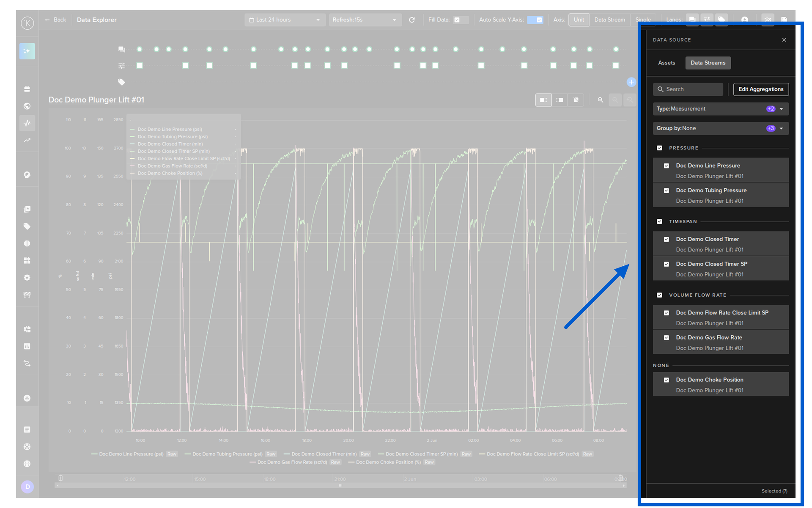This screenshot has height=508, width=812.
Task: Open the gear settings sidebar icon
Action: click(27, 278)
